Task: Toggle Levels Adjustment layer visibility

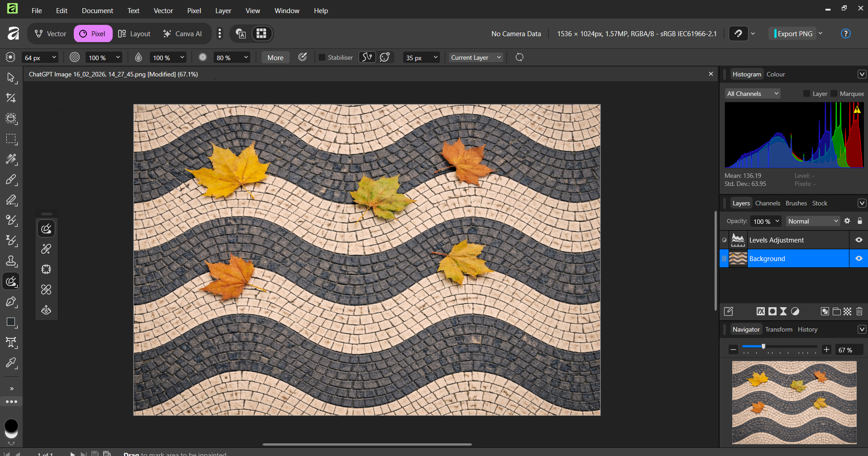Action: click(x=858, y=240)
